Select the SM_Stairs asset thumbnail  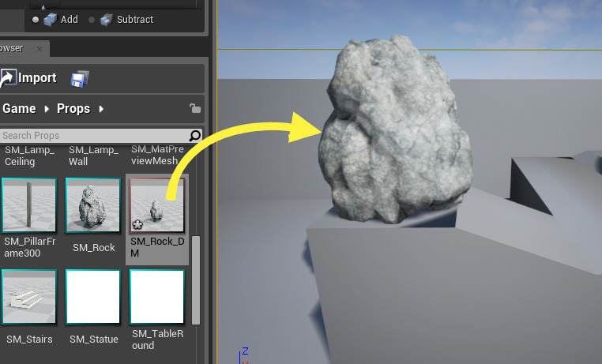click(28, 297)
